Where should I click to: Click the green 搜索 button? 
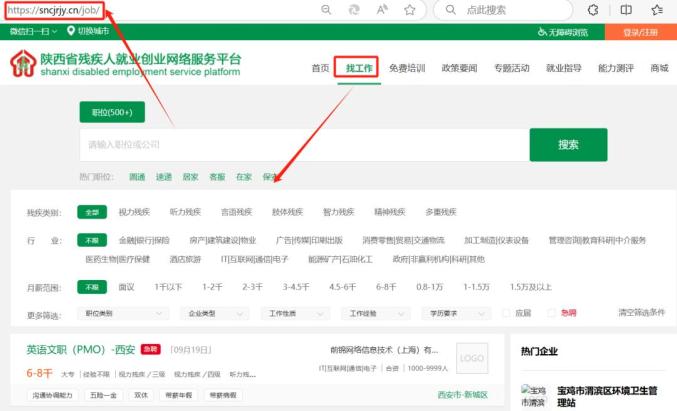[x=568, y=144]
